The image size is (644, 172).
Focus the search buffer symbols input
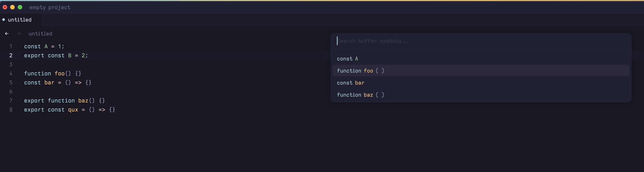pos(425,41)
